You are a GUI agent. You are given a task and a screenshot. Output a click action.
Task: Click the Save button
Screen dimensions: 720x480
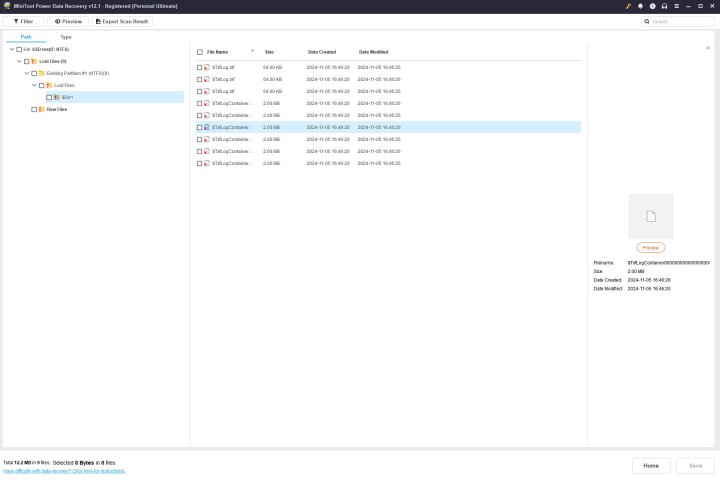[x=695, y=466]
